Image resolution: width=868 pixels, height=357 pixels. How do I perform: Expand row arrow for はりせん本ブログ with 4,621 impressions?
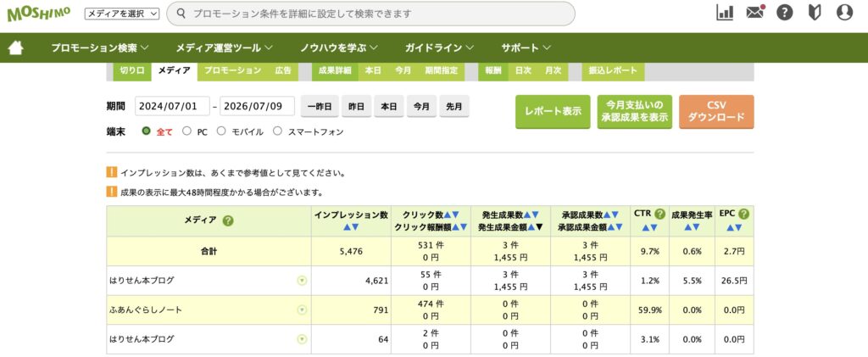[302, 281]
